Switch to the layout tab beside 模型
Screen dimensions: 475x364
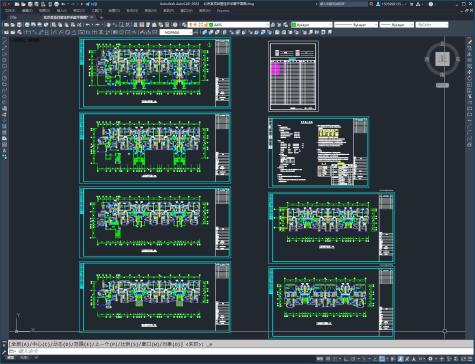(x=24, y=358)
